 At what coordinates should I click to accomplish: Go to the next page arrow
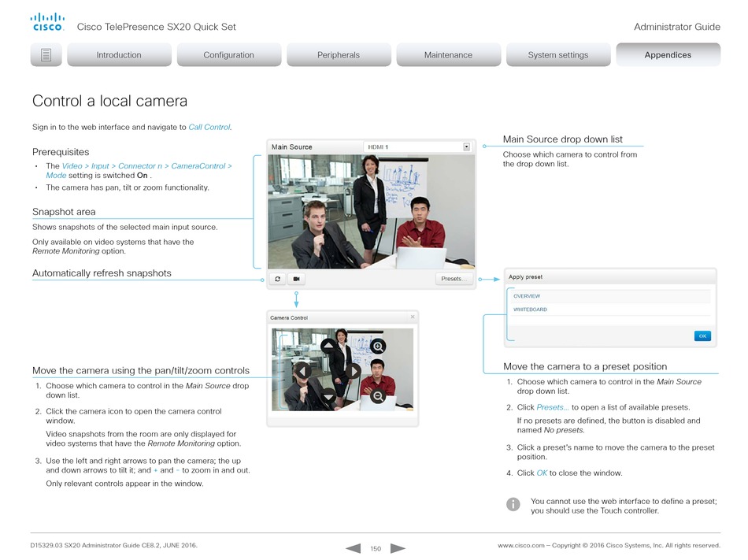pos(398,548)
